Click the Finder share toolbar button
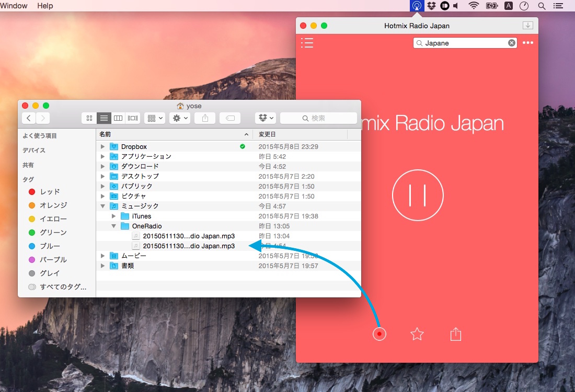 point(205,118)
